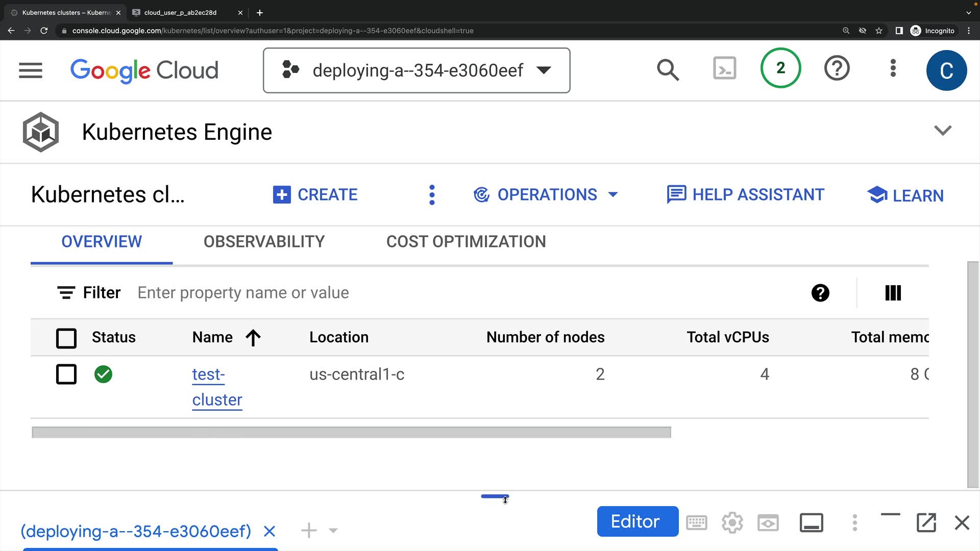Check the test-cluster row checkbox
Image resolution: width=980 pixels, height=551 pixels.
coord(66,374)
